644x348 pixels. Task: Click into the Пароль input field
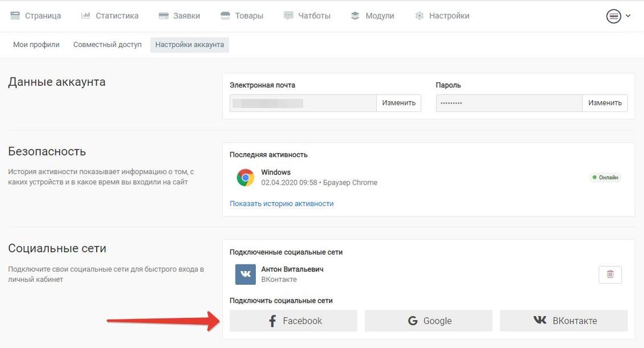[x=509, y=103]
